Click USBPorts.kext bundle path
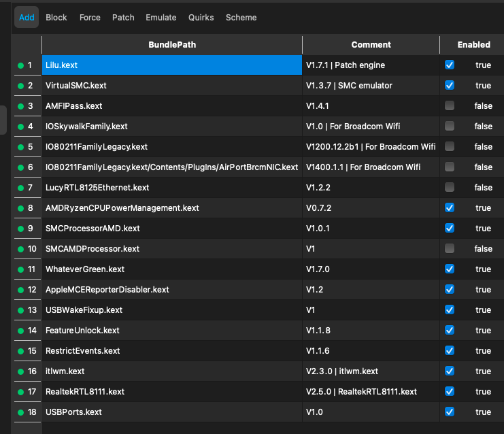Screen dimensions: 504x434 [172, 412]
